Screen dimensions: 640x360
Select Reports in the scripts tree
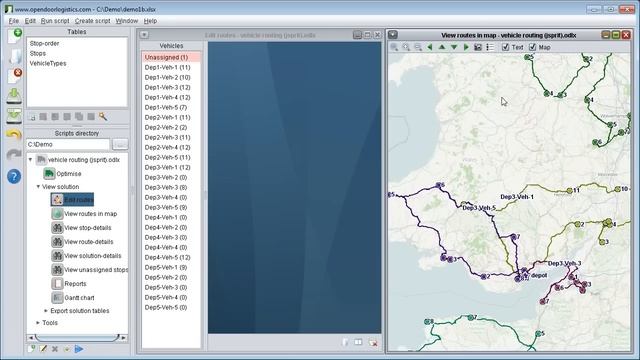coord(69,284)
